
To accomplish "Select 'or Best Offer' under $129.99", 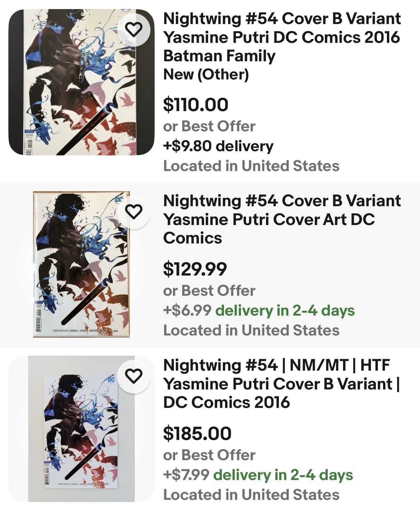I will [x=209, y=291].
